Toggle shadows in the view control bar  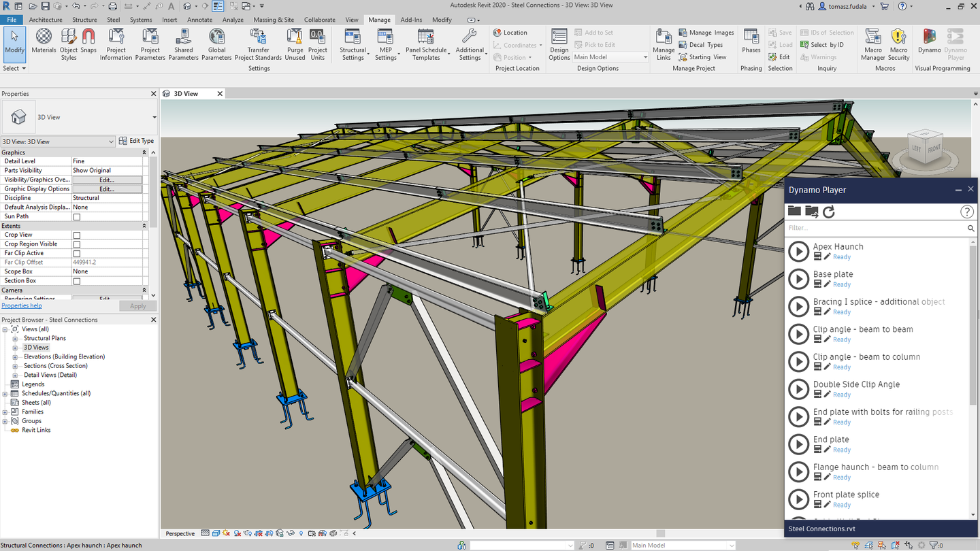227,533
